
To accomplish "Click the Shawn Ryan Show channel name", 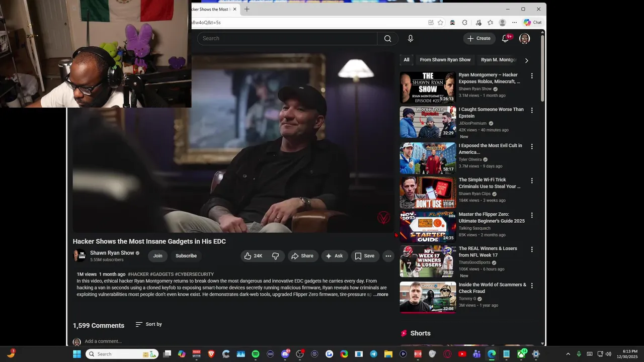I will tap(112, 253).
